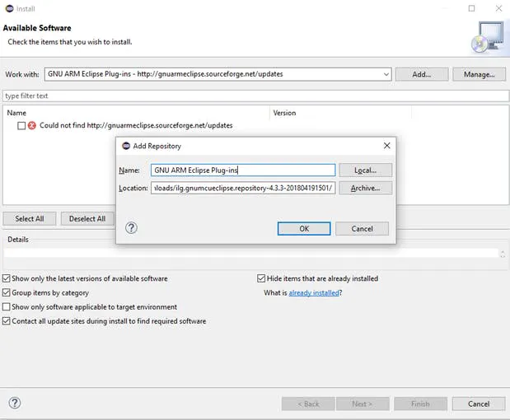Click the Local... button
The image size is (510, 420).
coord(366,170)
